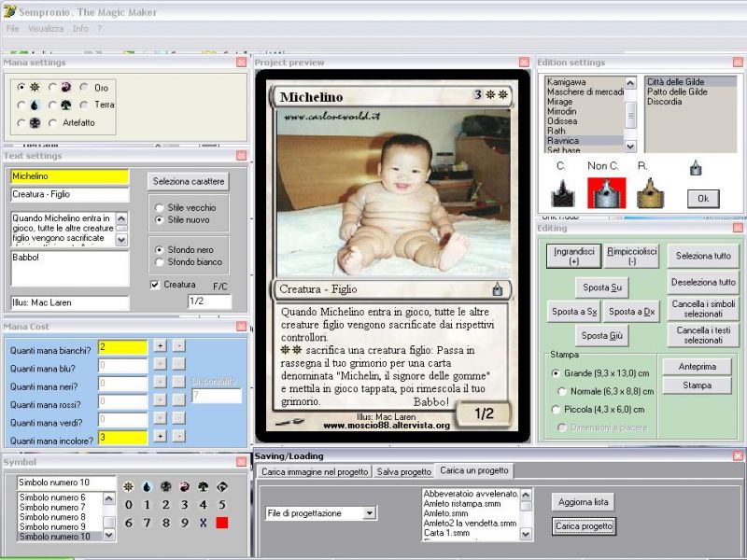The height and width of the screenshot is (560, 747).
Task: Insert the black skull mana symbol from Symbol panel
Action: point(166,486)
